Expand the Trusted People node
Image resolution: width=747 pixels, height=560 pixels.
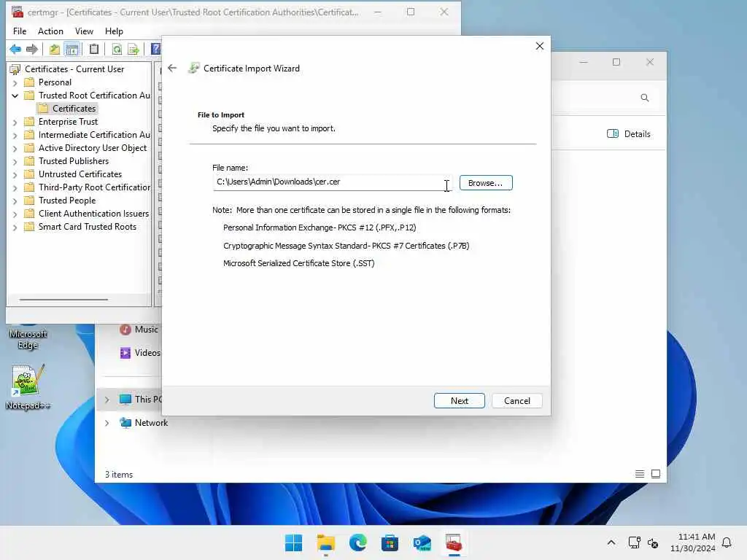point(15,201)
